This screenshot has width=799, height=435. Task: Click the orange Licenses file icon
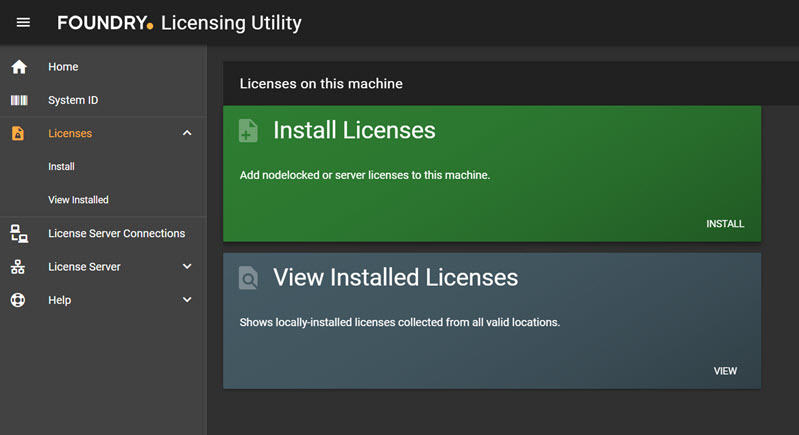pyautogui.click(x=18, y=133)
